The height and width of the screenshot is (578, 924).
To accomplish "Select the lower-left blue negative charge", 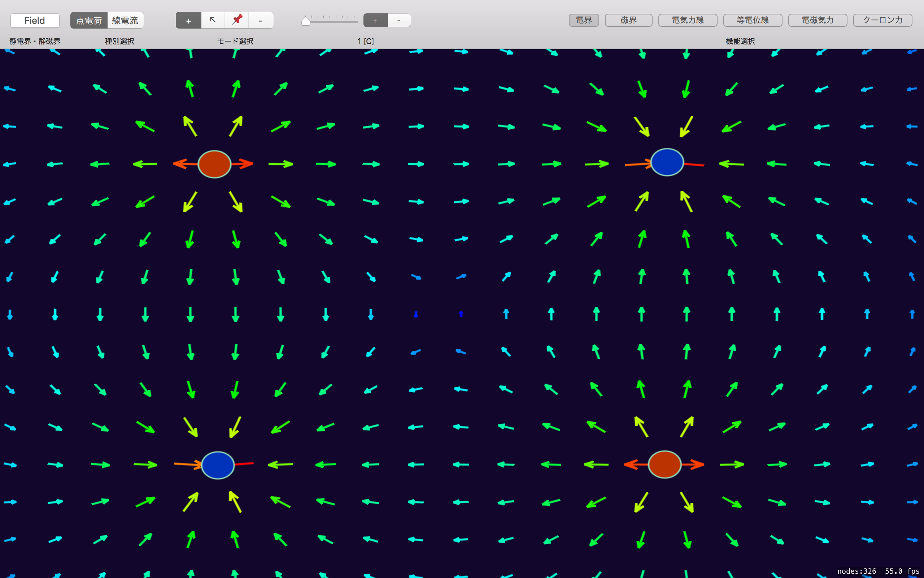I will (218, 465).
